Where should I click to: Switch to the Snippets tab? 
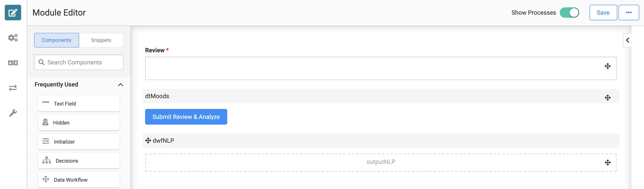[101, 40]
